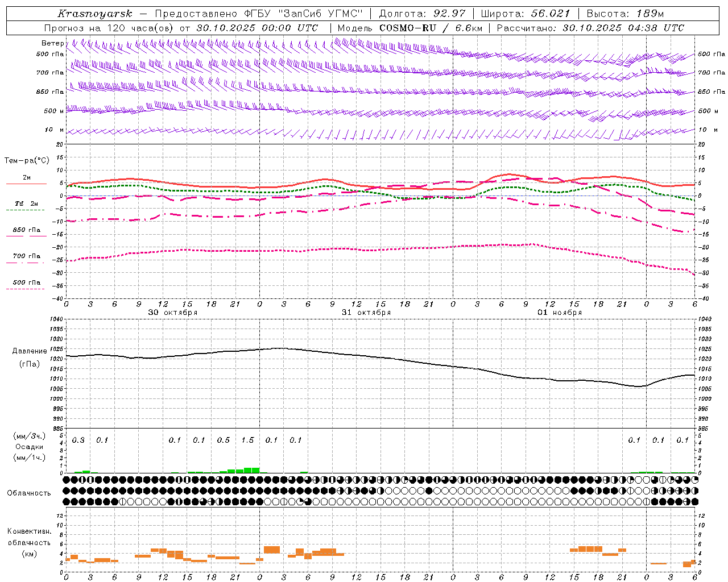
Task: Click the tallest green precipitation bar
Action: click(x=251, y=470)
